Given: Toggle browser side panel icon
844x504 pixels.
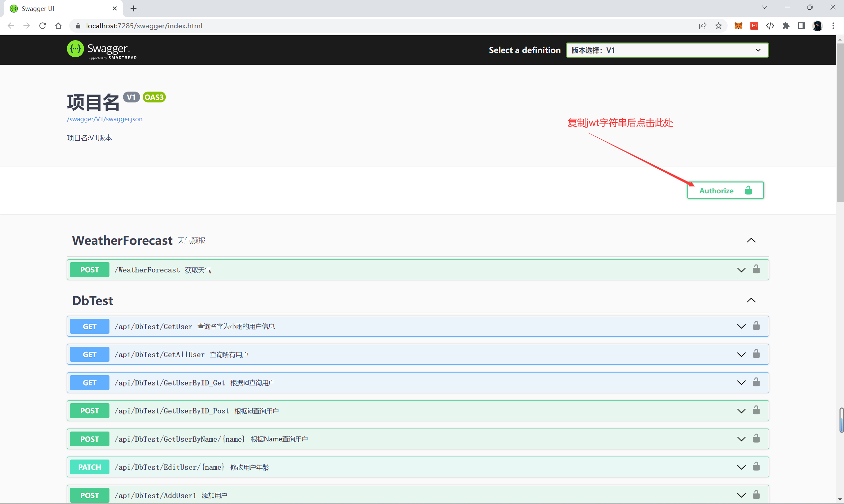Looking at the screenshot, I should [801, 26].
